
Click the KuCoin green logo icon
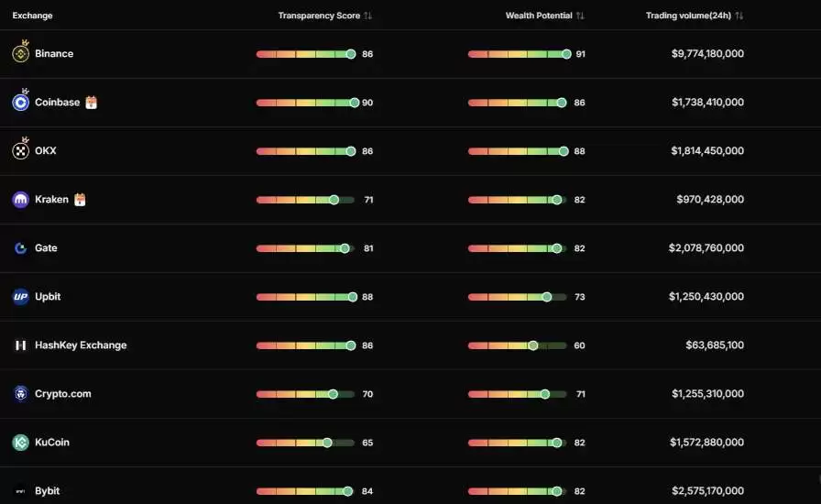(x=20, y=443)
